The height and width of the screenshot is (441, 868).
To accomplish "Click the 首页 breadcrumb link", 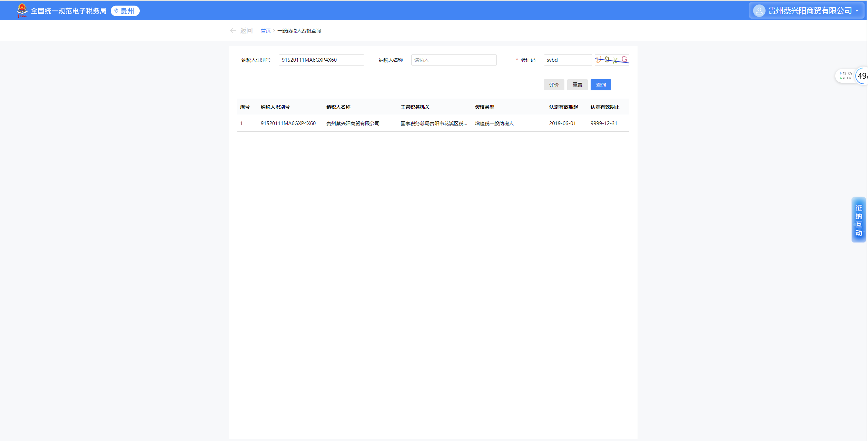I will point(265,31).
